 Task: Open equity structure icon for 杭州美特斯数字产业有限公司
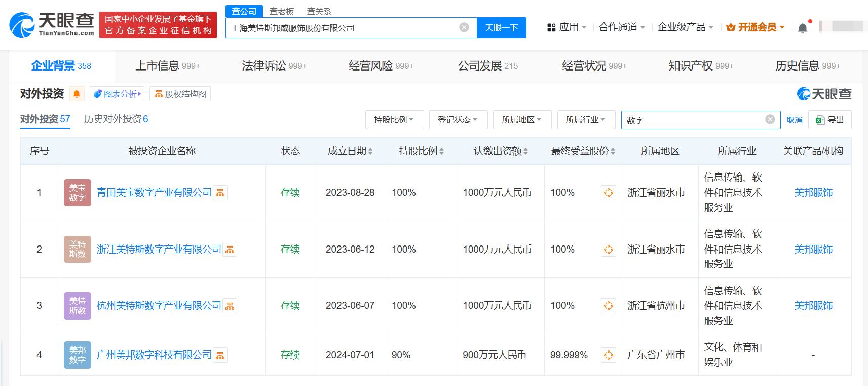230,306
